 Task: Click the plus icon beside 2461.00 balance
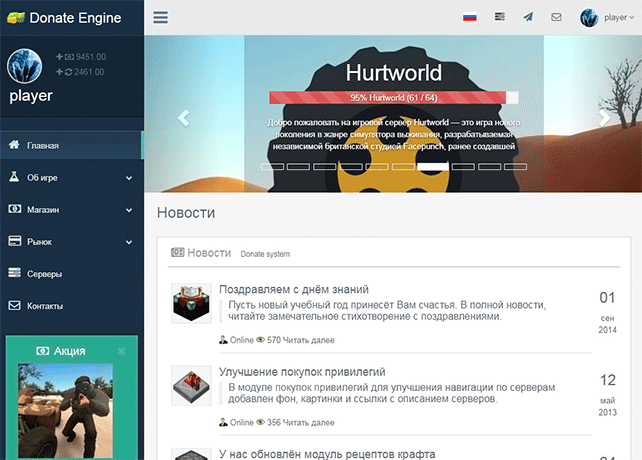[x=60, y=72]
